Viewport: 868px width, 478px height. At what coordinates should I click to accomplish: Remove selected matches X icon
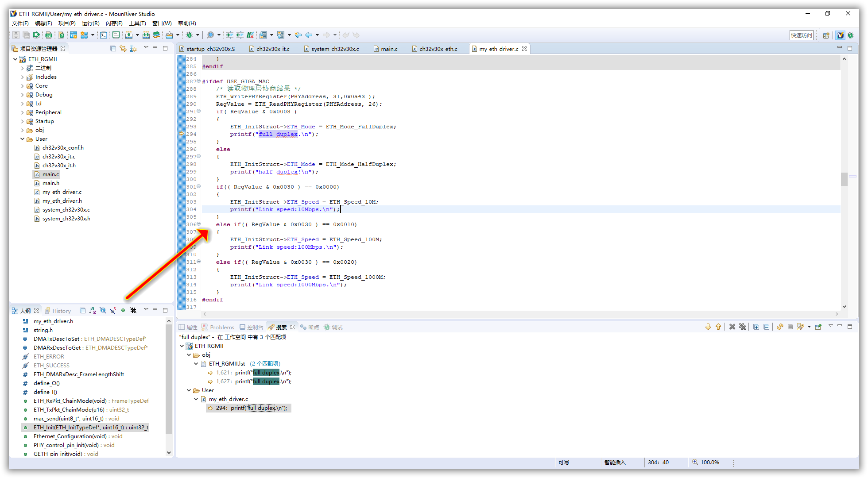point(732,327)
